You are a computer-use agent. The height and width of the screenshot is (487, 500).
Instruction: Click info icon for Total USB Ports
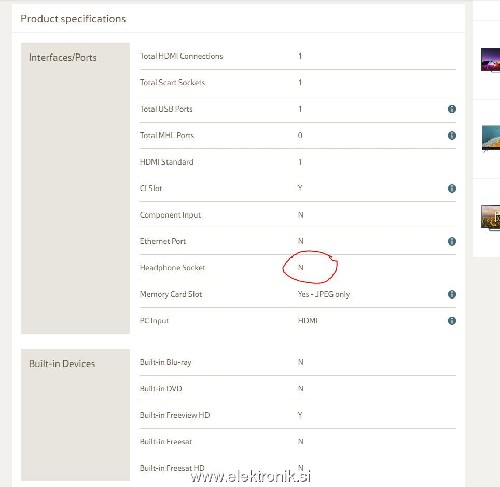pos(452,109)
